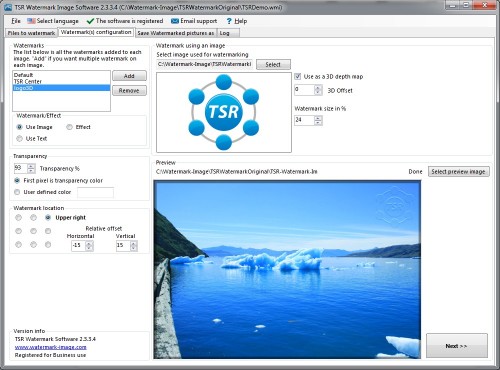The width and height of the screenshot is (500, 370).
Task: Click the green registered checkmark icon
Action: 90,21
